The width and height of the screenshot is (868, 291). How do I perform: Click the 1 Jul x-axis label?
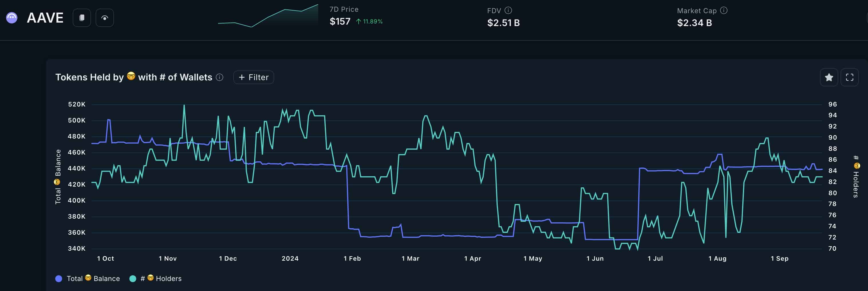(x=655, y=258)
